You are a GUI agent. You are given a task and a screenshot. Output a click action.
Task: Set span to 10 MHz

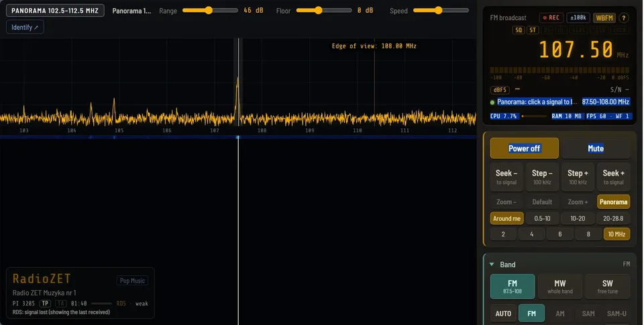tap(616, 234)
